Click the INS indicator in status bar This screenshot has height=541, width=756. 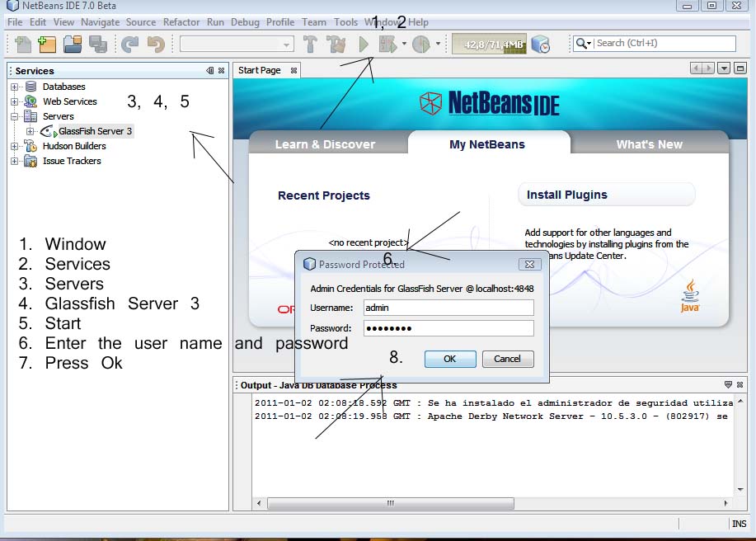[739, 524]
